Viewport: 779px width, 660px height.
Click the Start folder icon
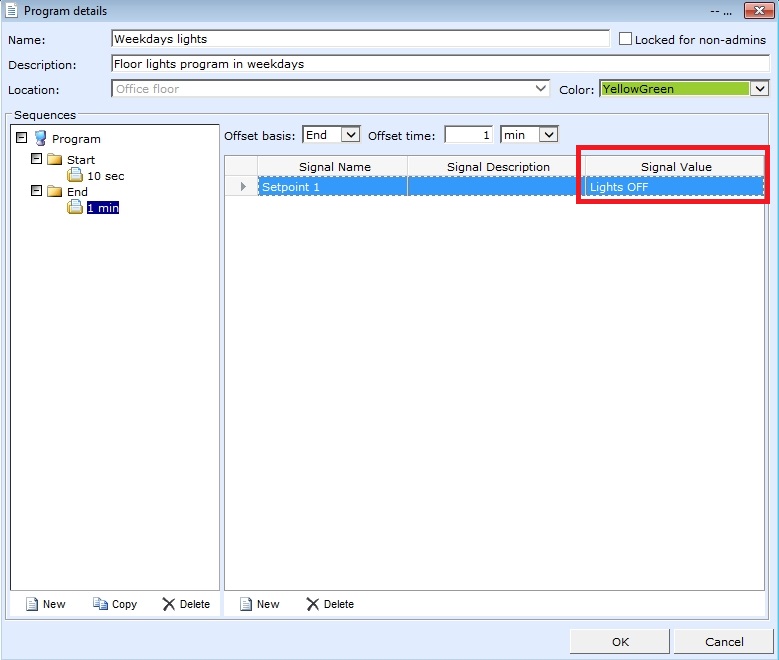[54, 160]
